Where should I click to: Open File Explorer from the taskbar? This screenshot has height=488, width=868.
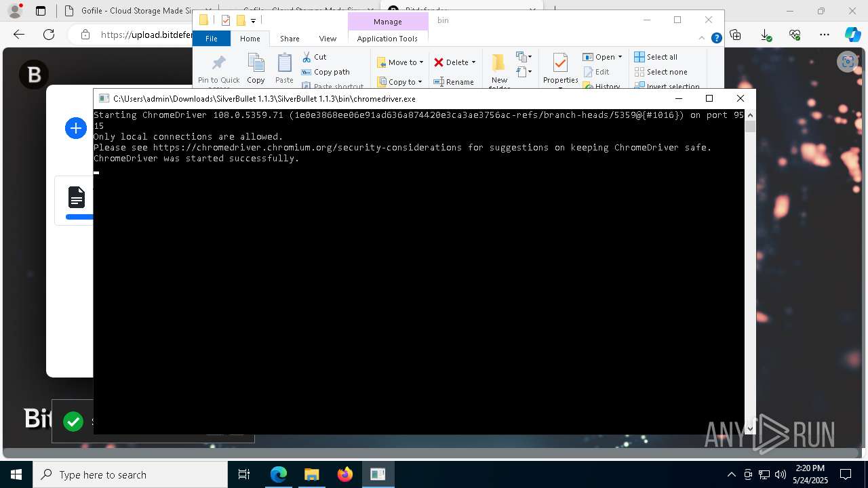[x=311, y=474]
